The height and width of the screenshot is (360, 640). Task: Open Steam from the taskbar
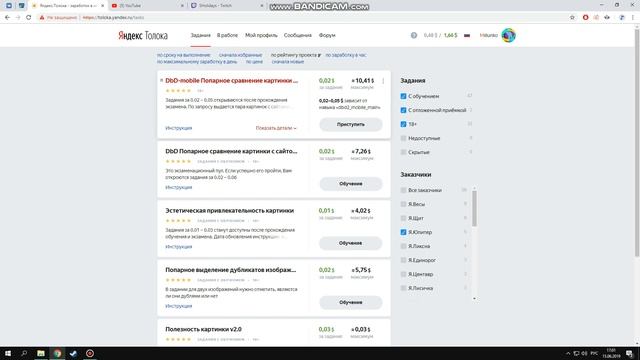(x=73, y=353)
